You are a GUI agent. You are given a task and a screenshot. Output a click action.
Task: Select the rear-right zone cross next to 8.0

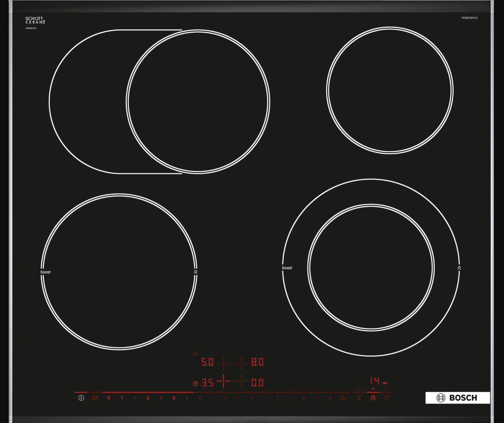pos(241,363)
